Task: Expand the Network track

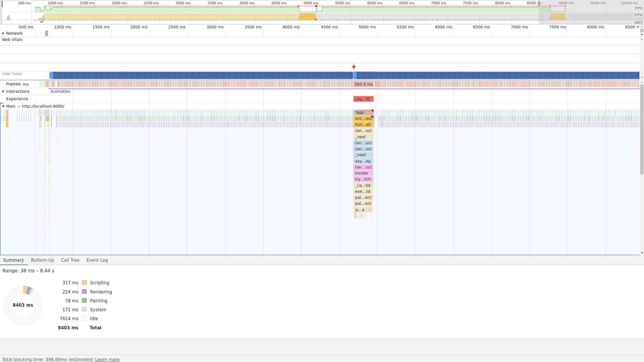Action: [3, 33]
